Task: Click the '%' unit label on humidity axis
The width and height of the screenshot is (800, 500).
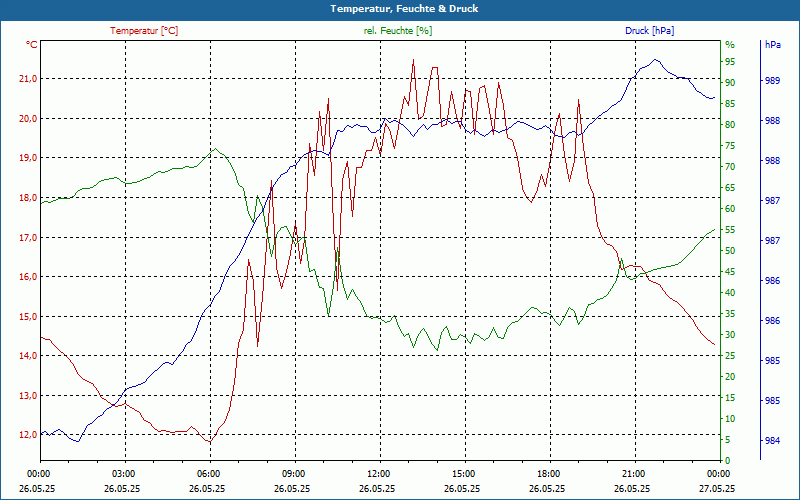Action: pyautogui.click(x=730, y=45)
